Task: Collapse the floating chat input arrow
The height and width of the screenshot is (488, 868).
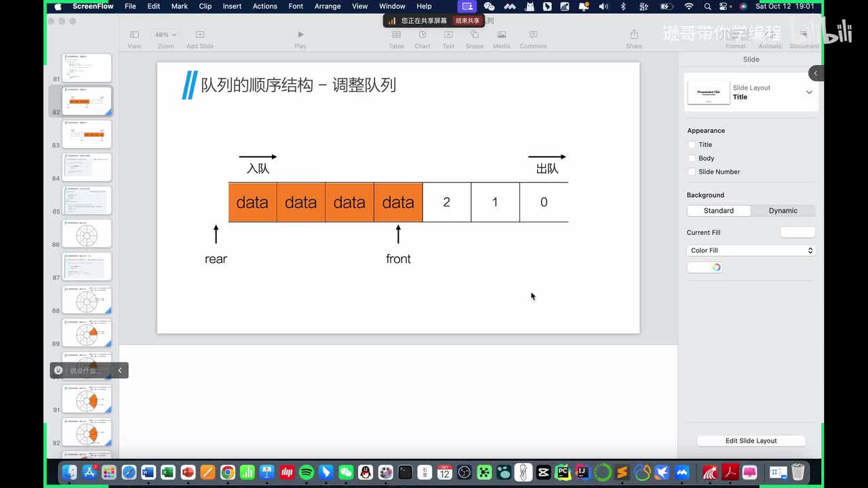Action: [120, 370]
